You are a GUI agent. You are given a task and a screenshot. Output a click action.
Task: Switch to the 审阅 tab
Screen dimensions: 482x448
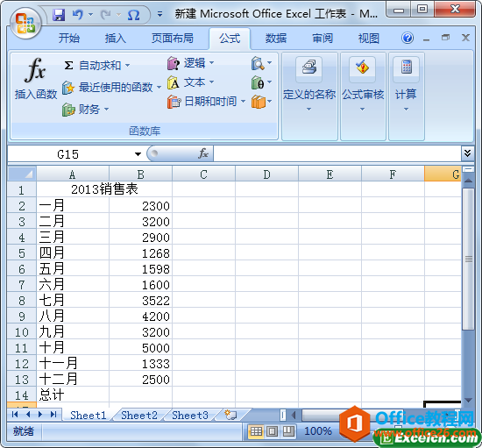(x=323, y=39)
